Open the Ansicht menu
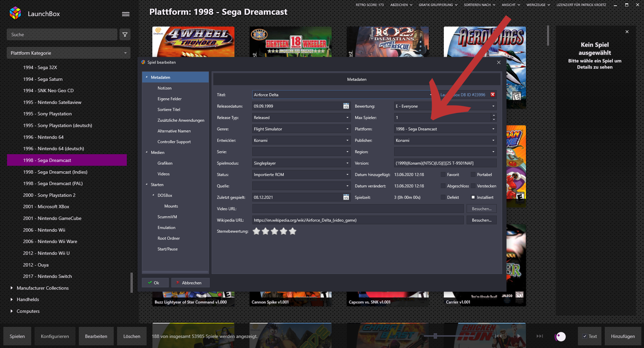The image size is (644, 348). tap(511, 5)
